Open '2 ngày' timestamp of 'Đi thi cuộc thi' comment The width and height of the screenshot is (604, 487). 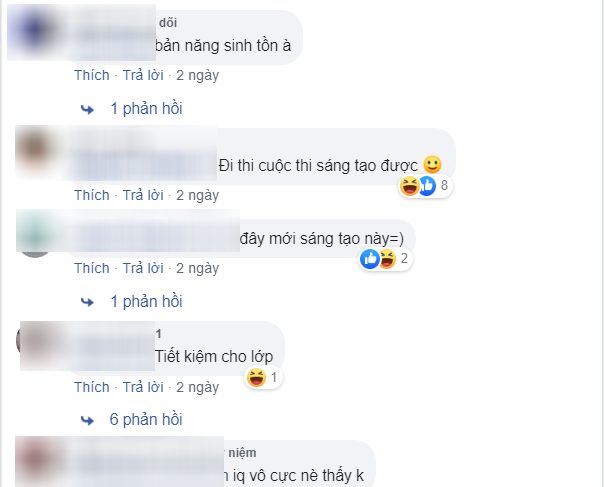tap(197, 194)
